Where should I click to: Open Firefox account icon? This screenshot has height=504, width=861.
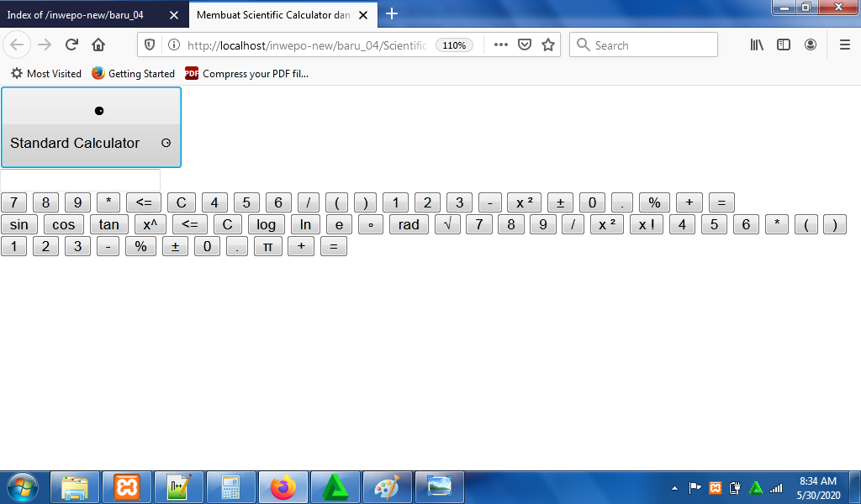(811, 45)
